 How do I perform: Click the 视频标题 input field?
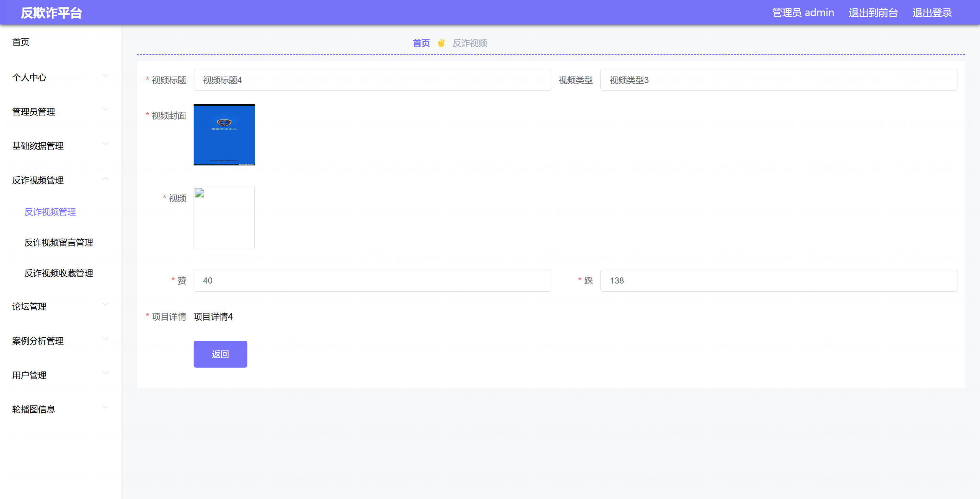(x=372, y=80)
